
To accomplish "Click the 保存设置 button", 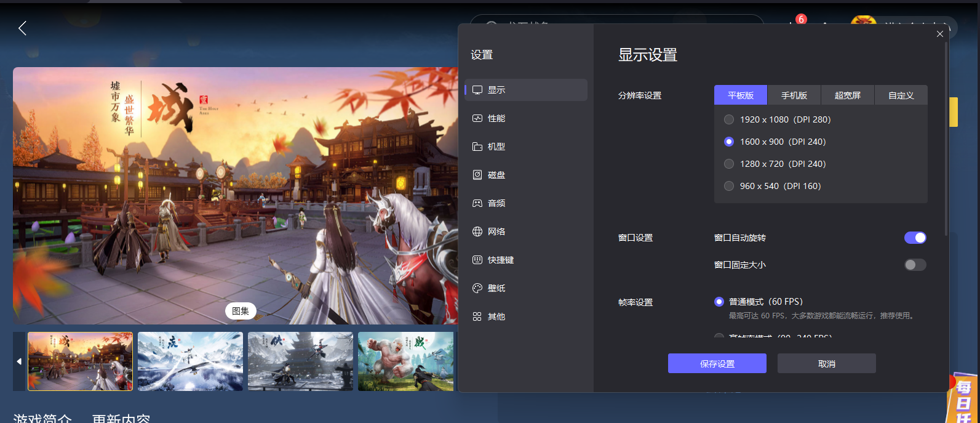I will pos(717,363).
